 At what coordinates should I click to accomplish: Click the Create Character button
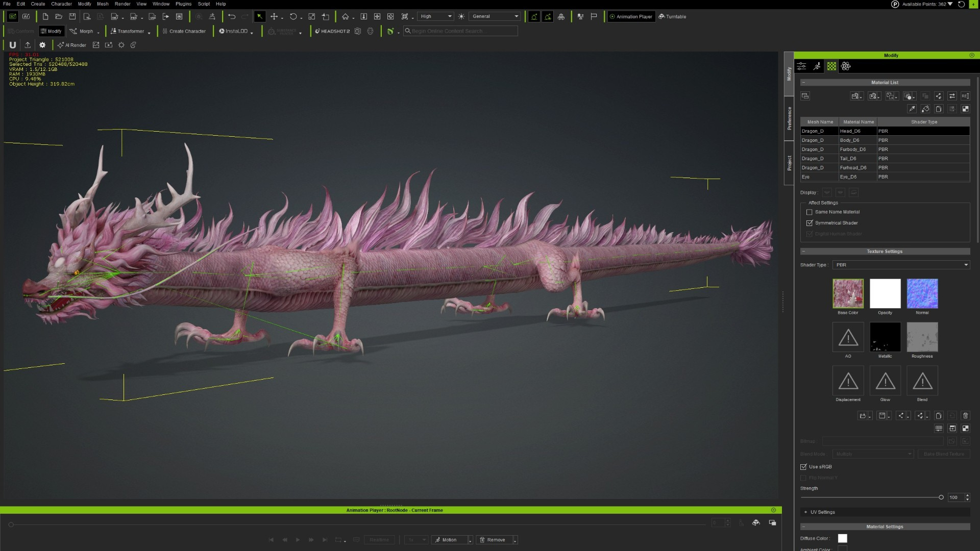tap(184, 31)
